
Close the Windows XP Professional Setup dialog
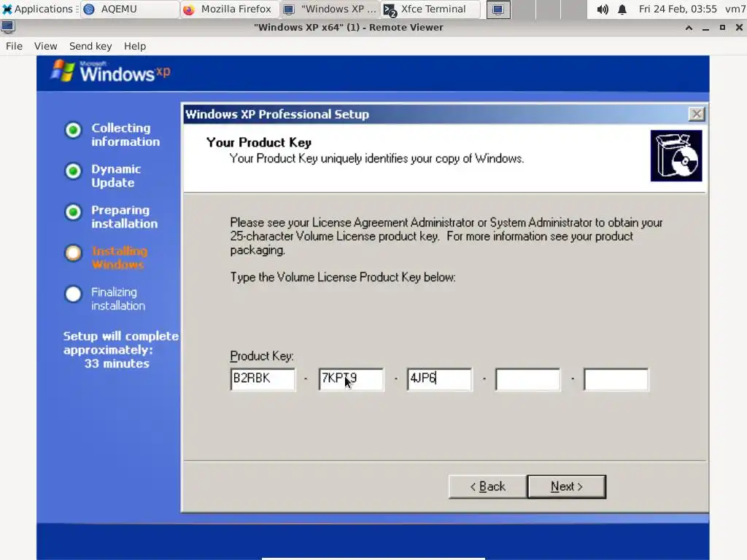click(697, 114)
